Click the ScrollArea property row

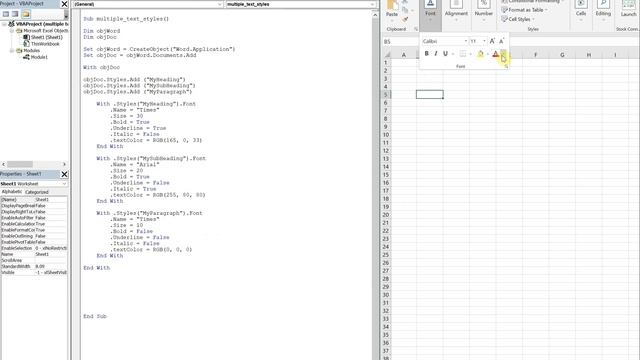pyautogui.click(x=34, y=260)
